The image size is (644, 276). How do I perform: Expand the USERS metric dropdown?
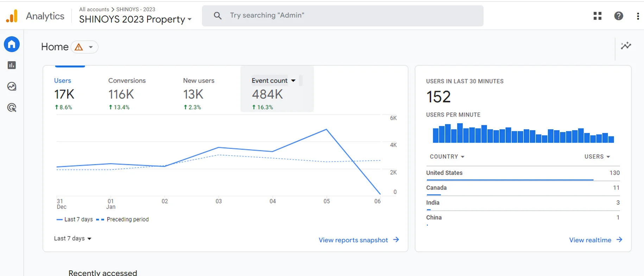[x=597, y=157]
